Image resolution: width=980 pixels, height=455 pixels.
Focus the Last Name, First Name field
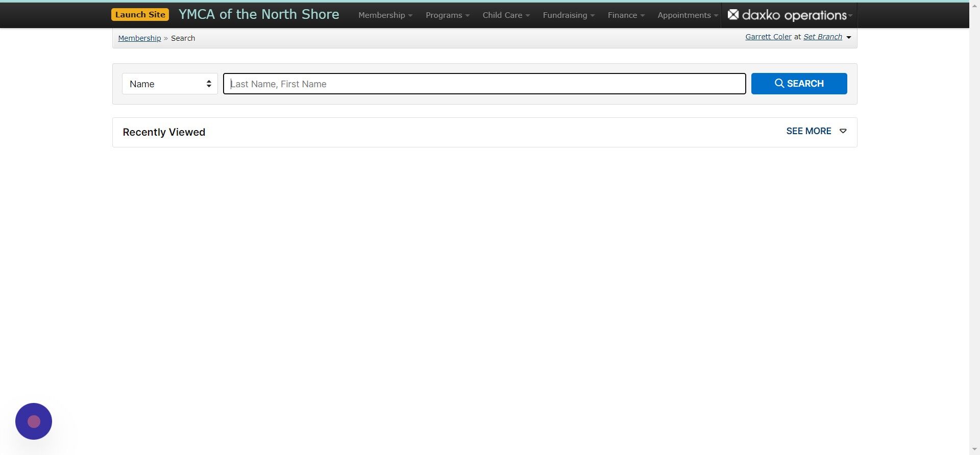(x=484, y=84)
